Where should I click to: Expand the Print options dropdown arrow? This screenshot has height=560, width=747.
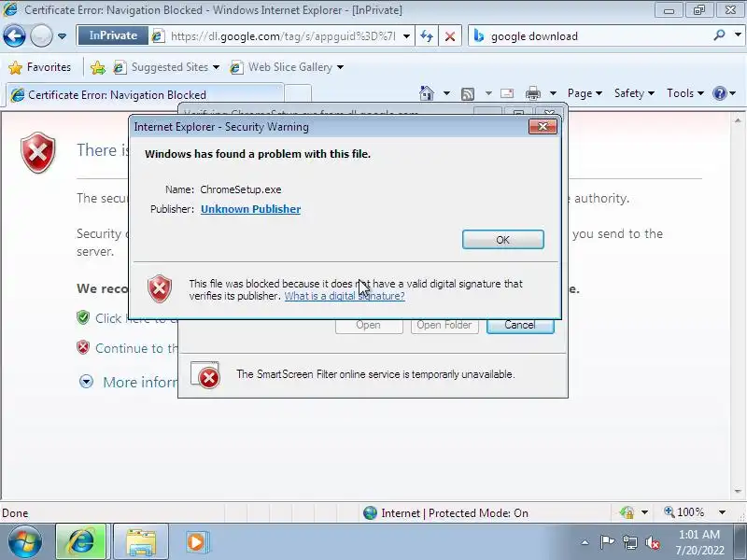tap(553, 93)
